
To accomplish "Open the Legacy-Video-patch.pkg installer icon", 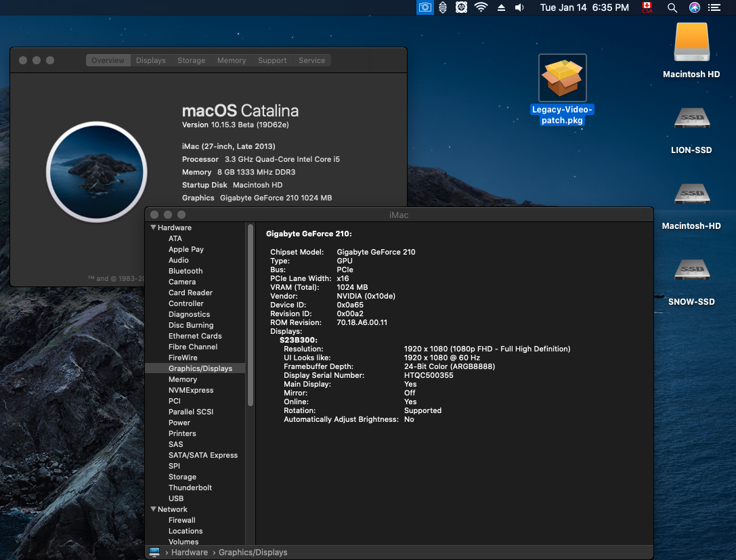I will (x=563, y=78).
